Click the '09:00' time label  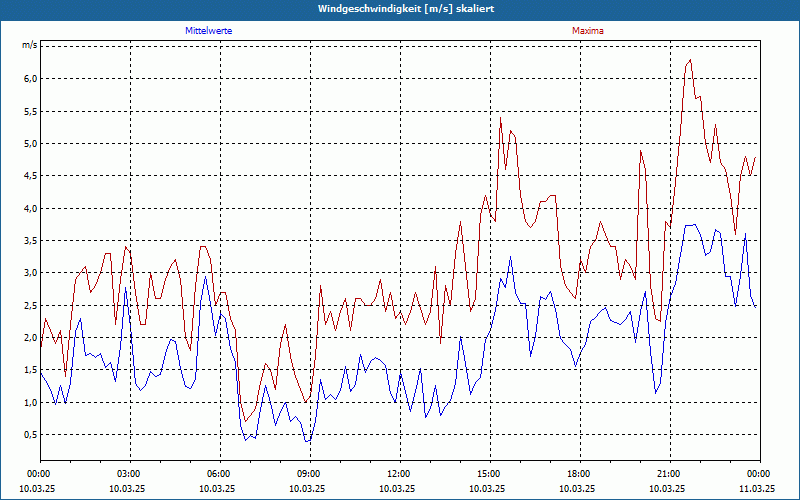click(310, 474)
